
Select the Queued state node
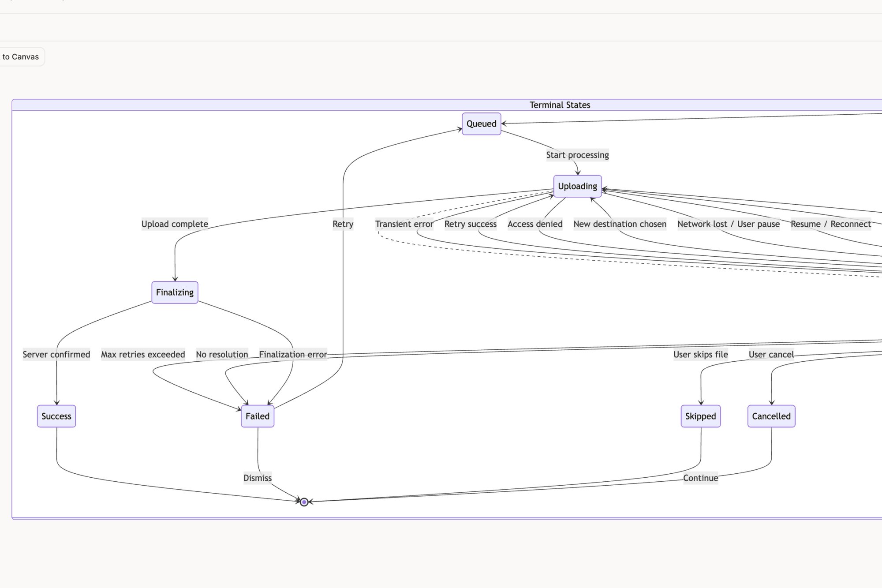(481, 124)
